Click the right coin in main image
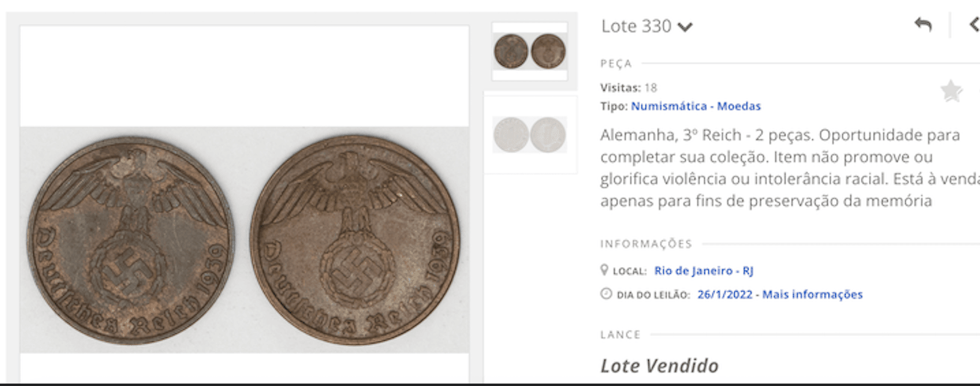Screen dimensions: 980x386 click(355, 240)
